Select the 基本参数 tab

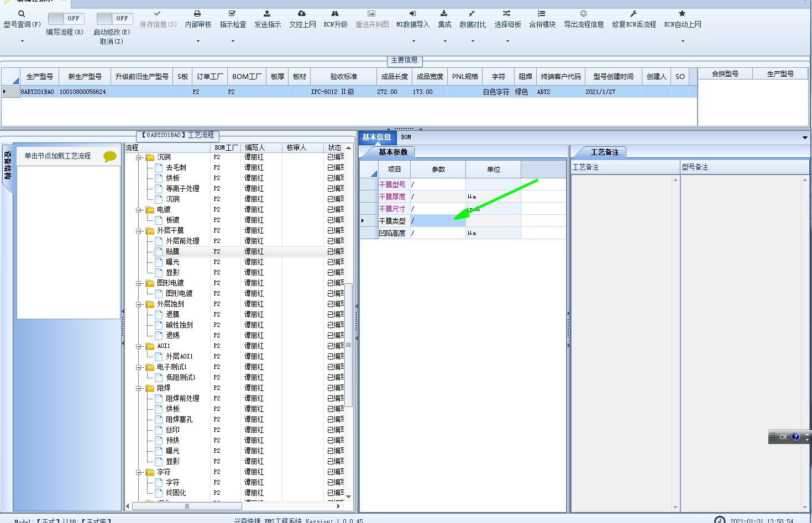(393, 152)
